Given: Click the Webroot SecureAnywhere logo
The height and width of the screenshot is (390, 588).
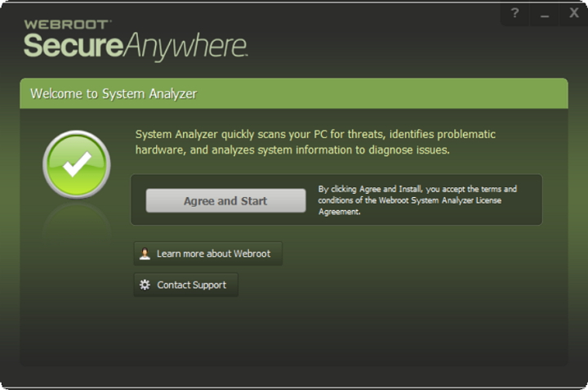Looking at the screenshot, I should tap(135, 41).
